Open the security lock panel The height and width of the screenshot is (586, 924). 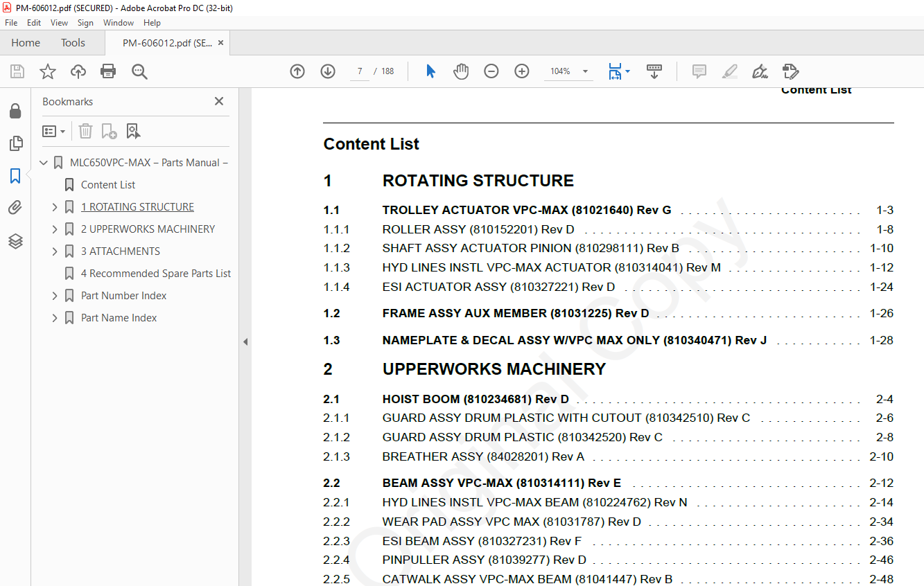(15, 111)
